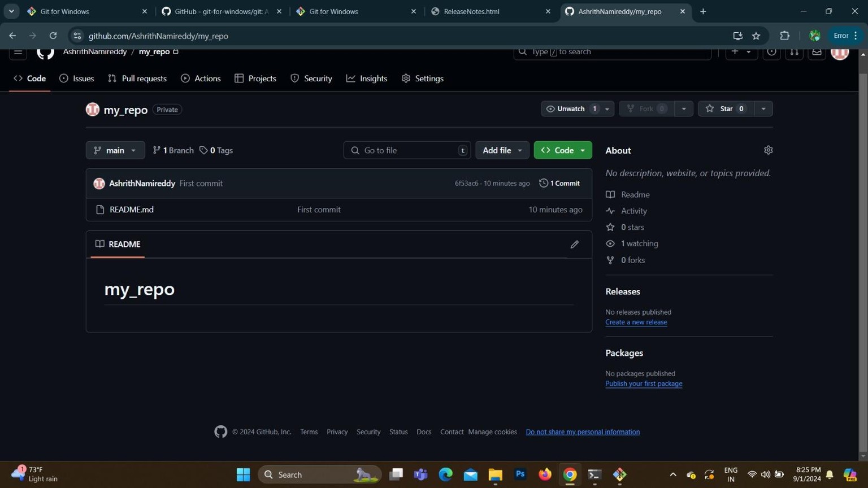Bookmark this page with the star icon
The height and width of the screenshot is (488, 868).
(x=756, y=36)
